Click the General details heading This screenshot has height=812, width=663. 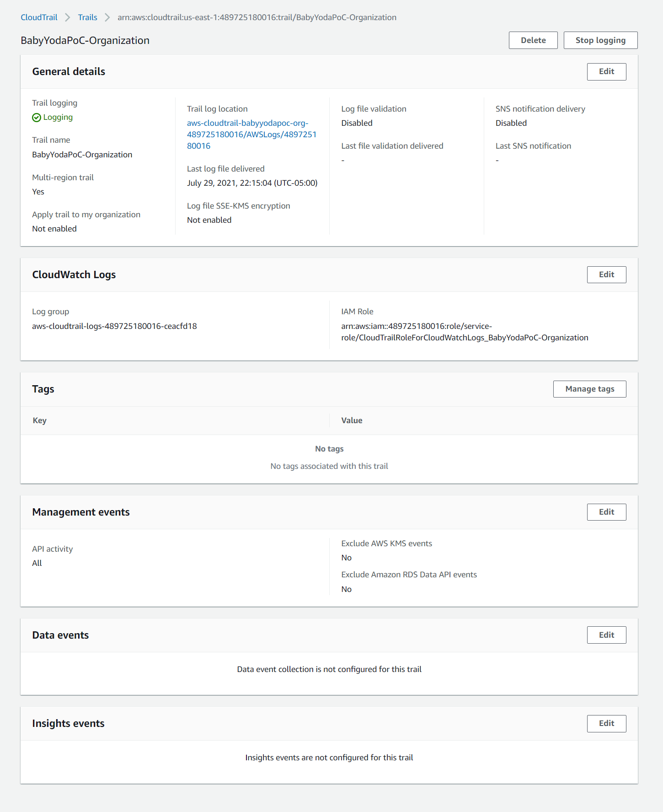[69, 71]
